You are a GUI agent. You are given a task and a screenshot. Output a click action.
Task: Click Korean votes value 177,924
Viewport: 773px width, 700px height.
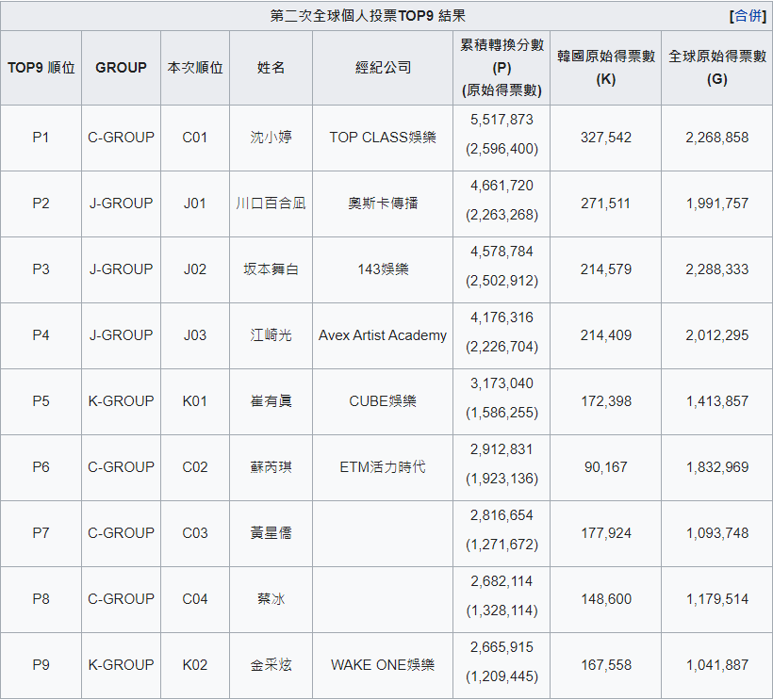(606, 533)
